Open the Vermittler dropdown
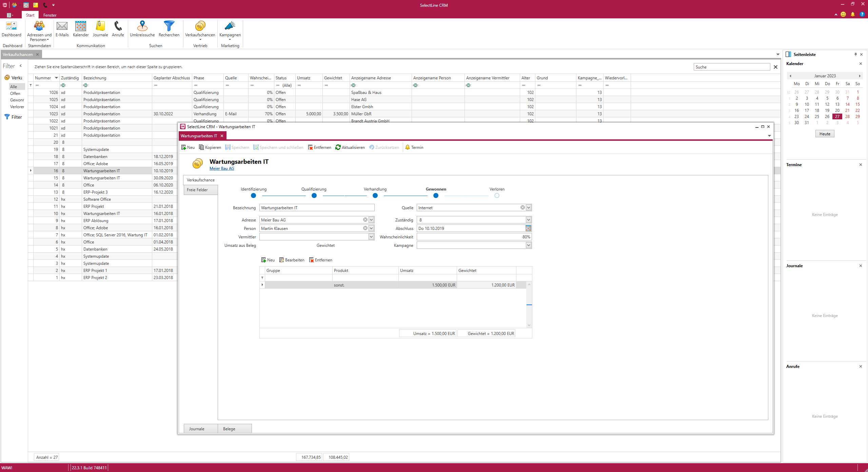This screenshot has width=868, height=472. click(x=371, y=237)
